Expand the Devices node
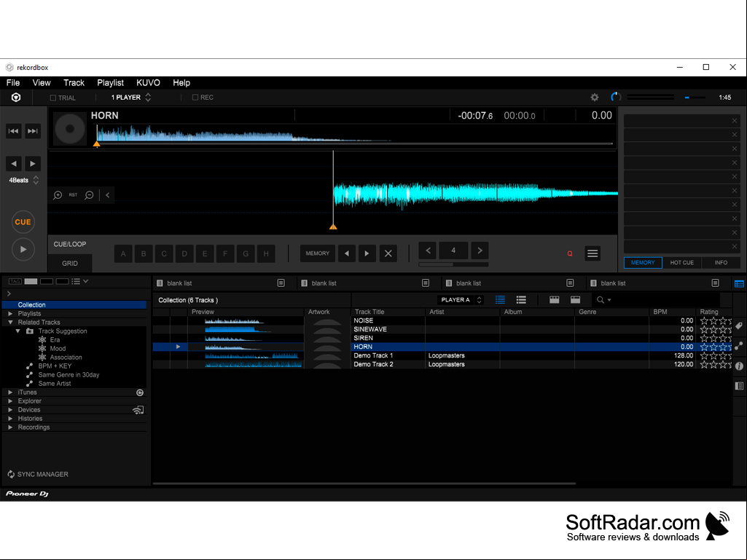Screen dimensions: 747x560 [10, 409]
